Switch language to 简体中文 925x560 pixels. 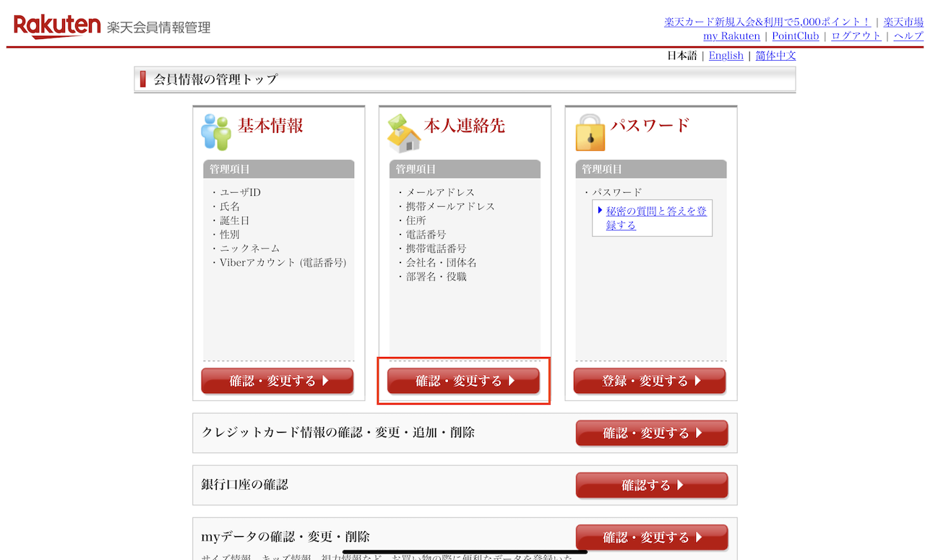click(775, 56)
